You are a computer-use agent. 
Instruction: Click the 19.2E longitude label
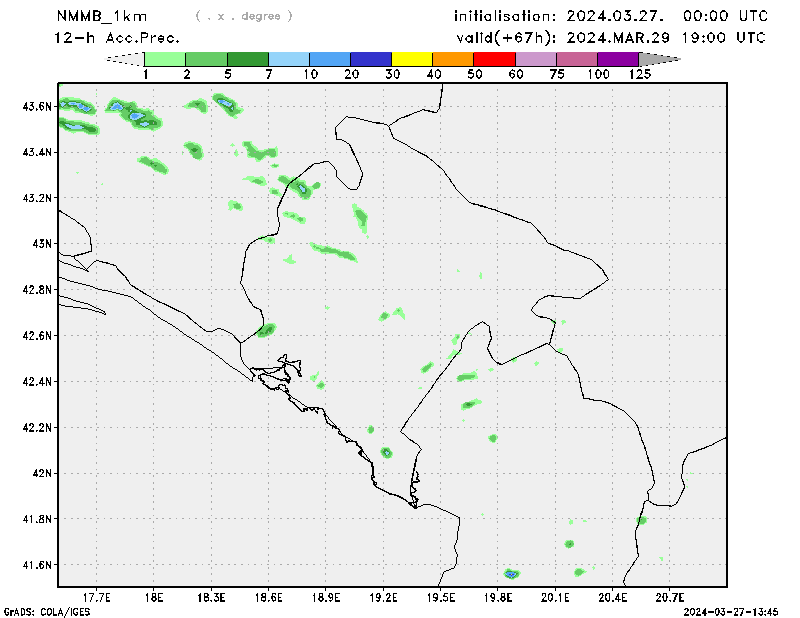click(x=383, y=598)
